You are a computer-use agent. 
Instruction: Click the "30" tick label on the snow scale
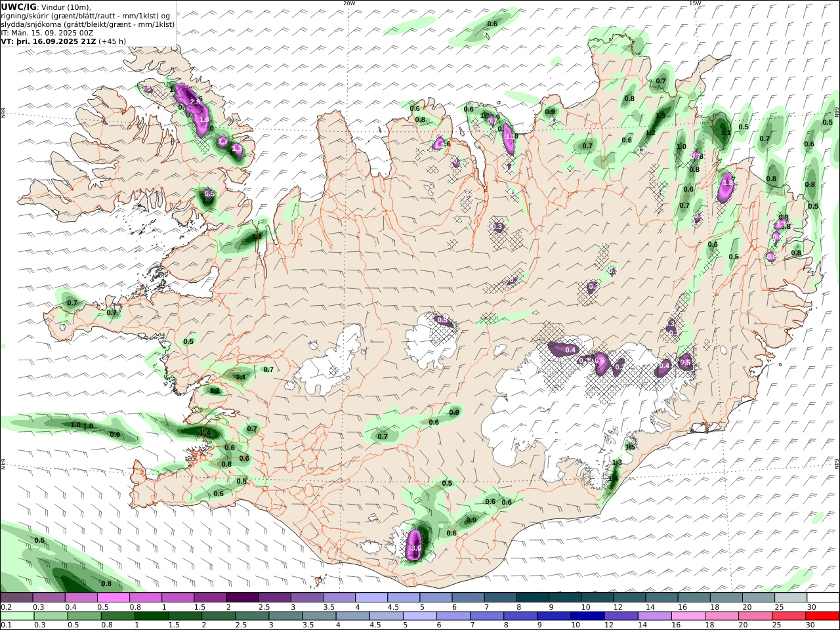[811, 607]
